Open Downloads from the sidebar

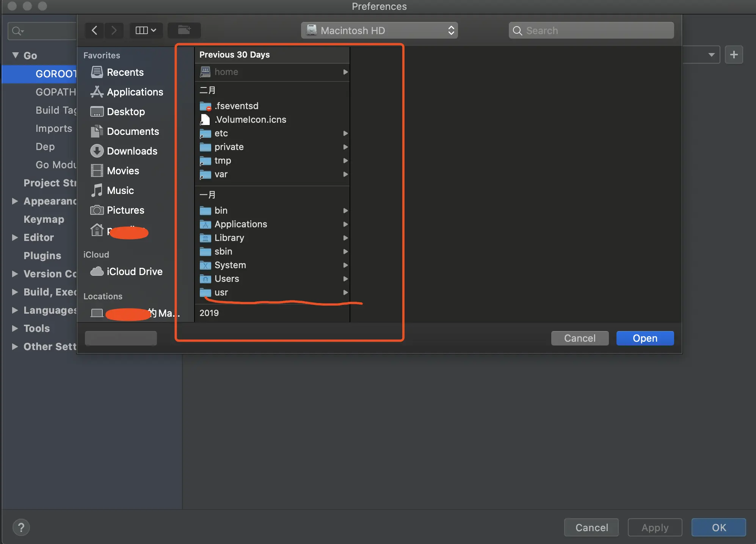132,151
